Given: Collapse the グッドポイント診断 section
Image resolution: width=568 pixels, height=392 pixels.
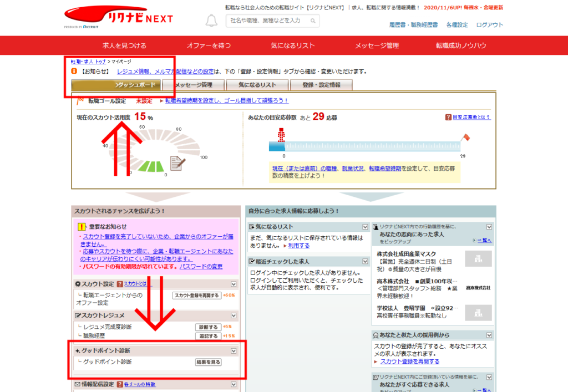Looking at the screenshot, I should (x=234, y=351).
